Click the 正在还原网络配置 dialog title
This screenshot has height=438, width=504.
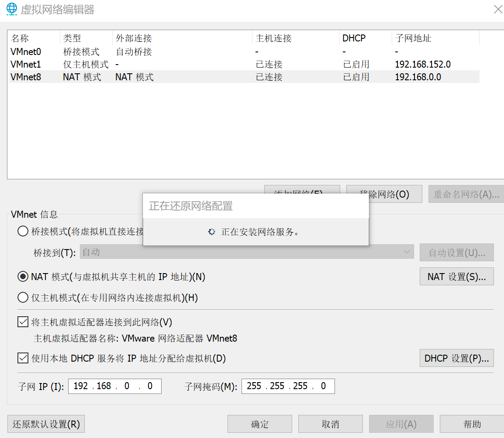(x=191, y=206)
